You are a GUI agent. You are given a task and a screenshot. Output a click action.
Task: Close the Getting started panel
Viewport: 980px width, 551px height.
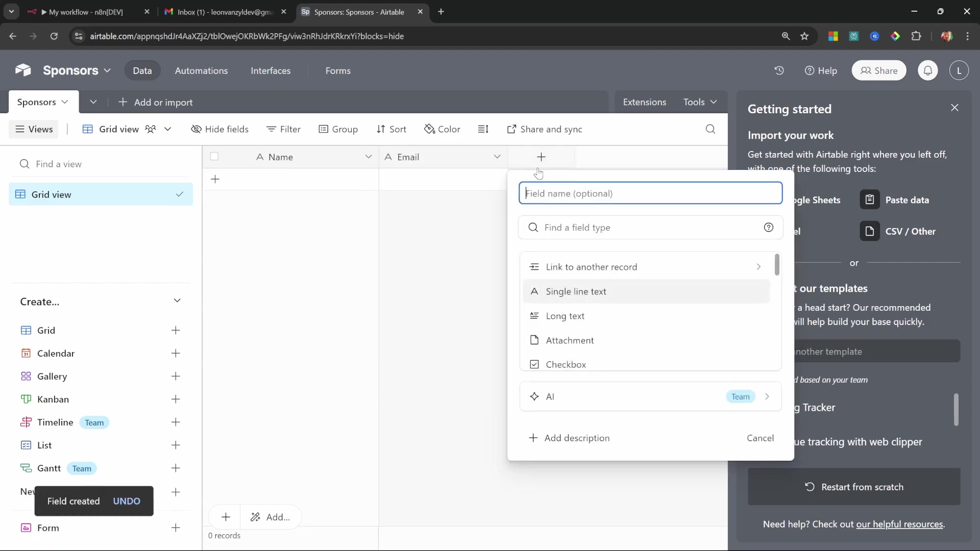pos(954,108)
